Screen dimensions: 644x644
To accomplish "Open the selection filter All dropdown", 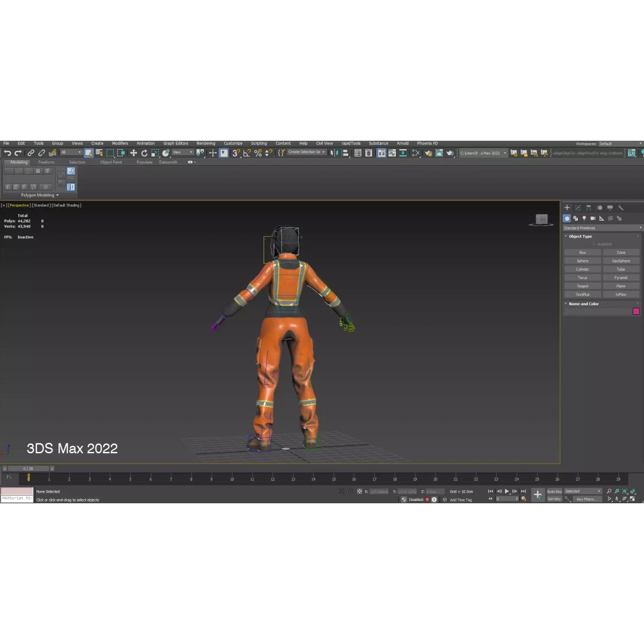I will [71, 153].
